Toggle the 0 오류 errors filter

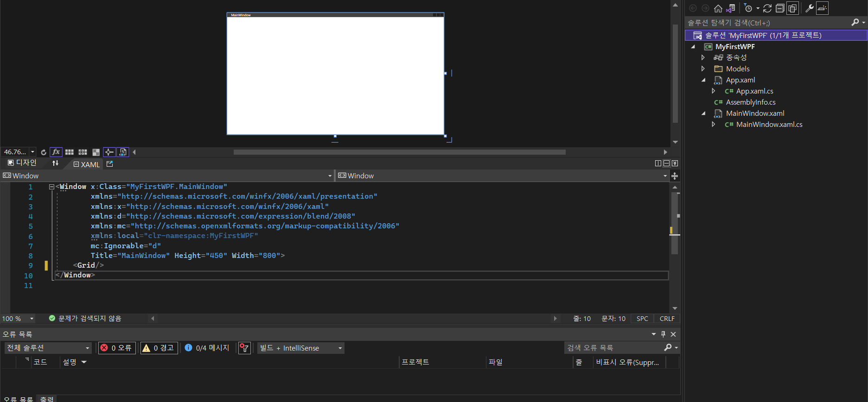(117, 348)
